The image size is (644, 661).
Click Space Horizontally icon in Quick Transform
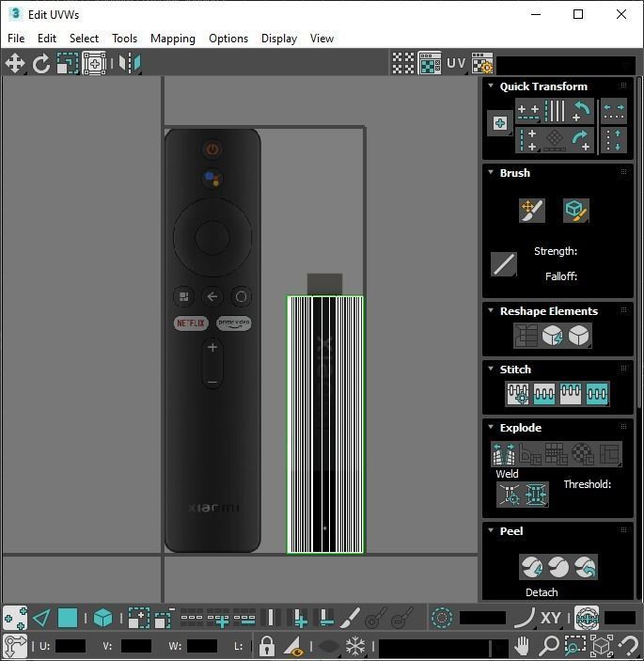tap(614, 111)
